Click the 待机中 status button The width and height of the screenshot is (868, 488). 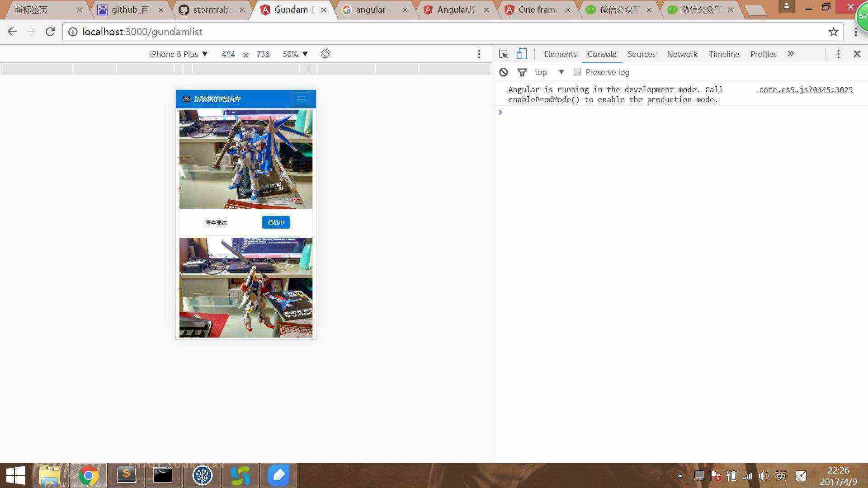coord(276,222)
